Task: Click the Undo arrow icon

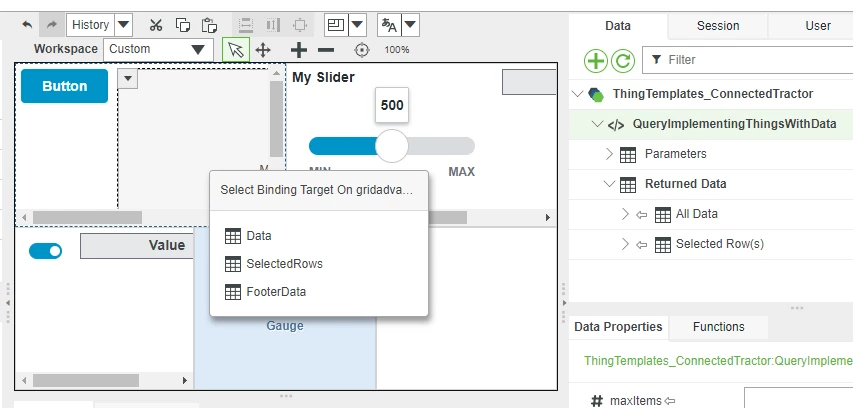Action: [27, 24]
